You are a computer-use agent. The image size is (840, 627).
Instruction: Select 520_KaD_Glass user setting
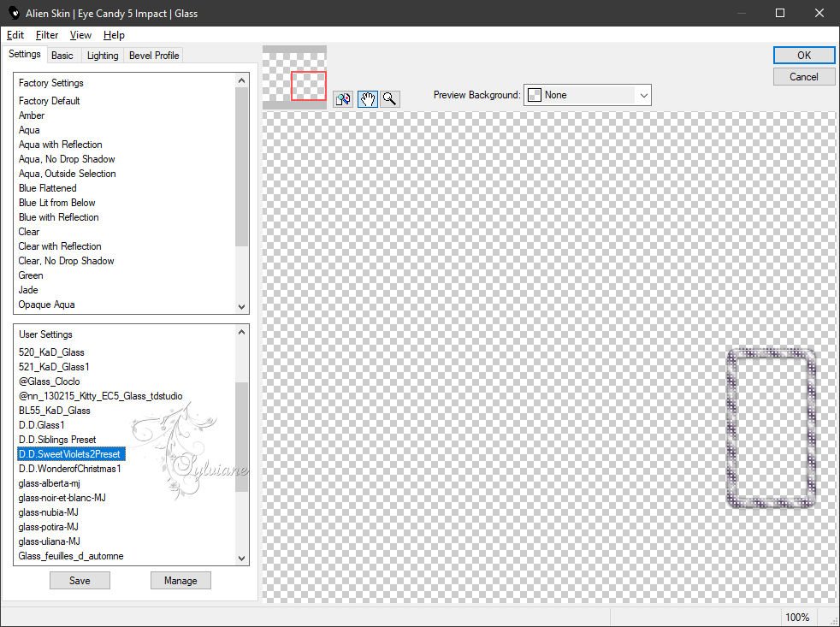pos(51,352)
